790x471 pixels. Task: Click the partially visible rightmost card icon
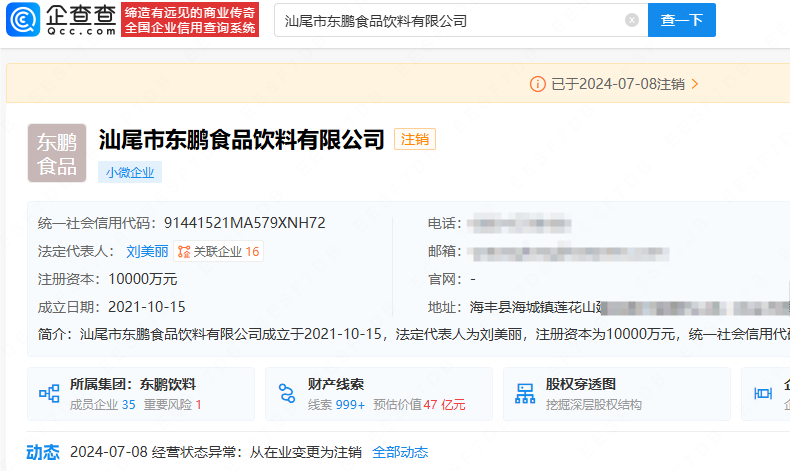coord(763,393)
